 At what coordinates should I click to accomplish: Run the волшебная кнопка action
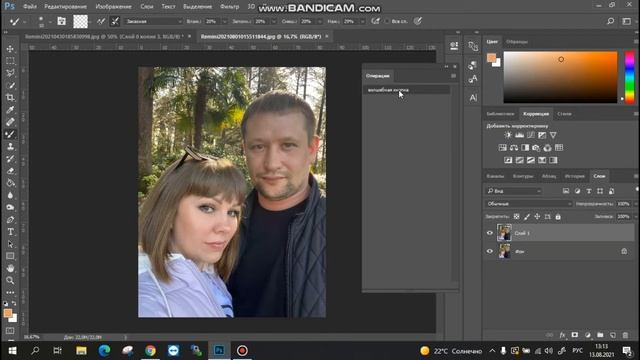pyautogui.click(x=406, y=90)
